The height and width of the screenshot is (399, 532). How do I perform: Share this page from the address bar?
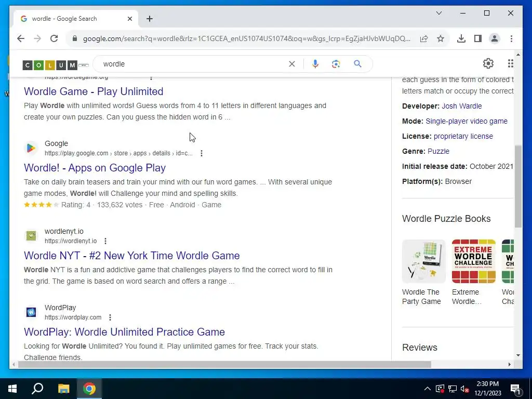pos(424,38)
